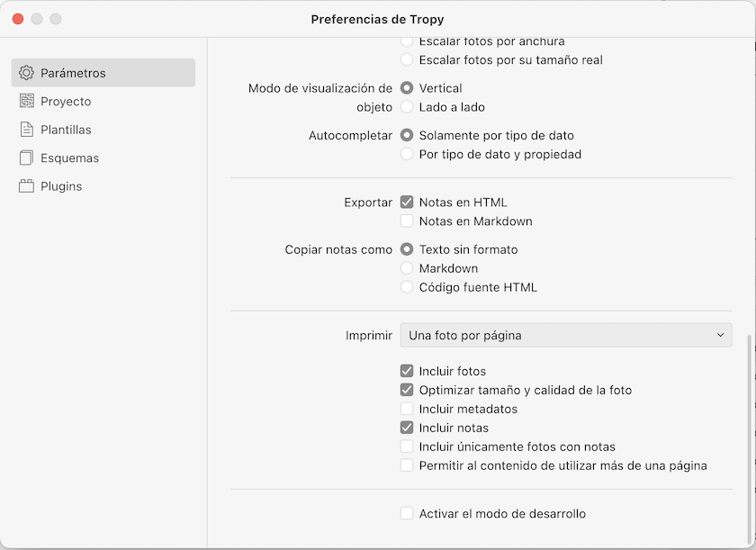Screen dimensions: 756x550
Task: Choose 'Por tipo de dato y propiedad' autocomplete
Action: (x=407, y=154)
